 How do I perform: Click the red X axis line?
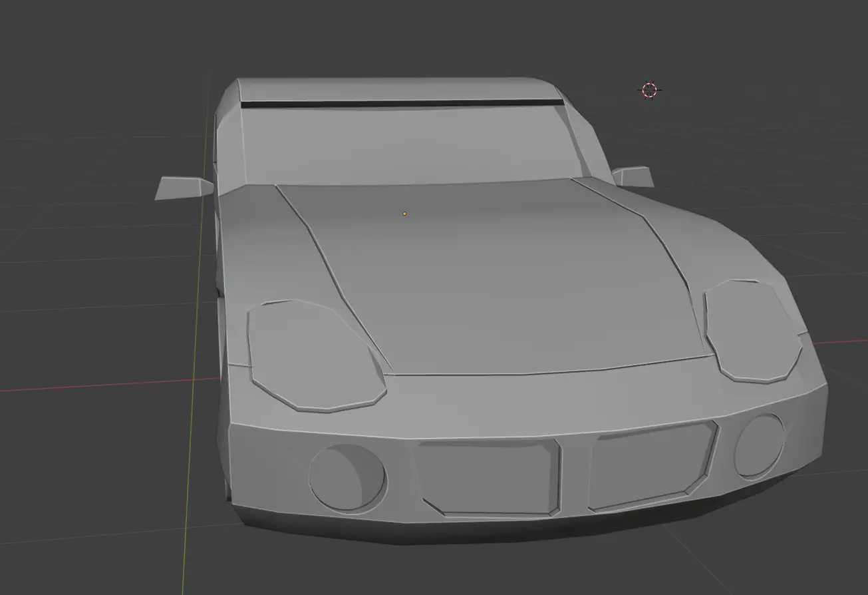pyautogui.click(x=110, y=385)
